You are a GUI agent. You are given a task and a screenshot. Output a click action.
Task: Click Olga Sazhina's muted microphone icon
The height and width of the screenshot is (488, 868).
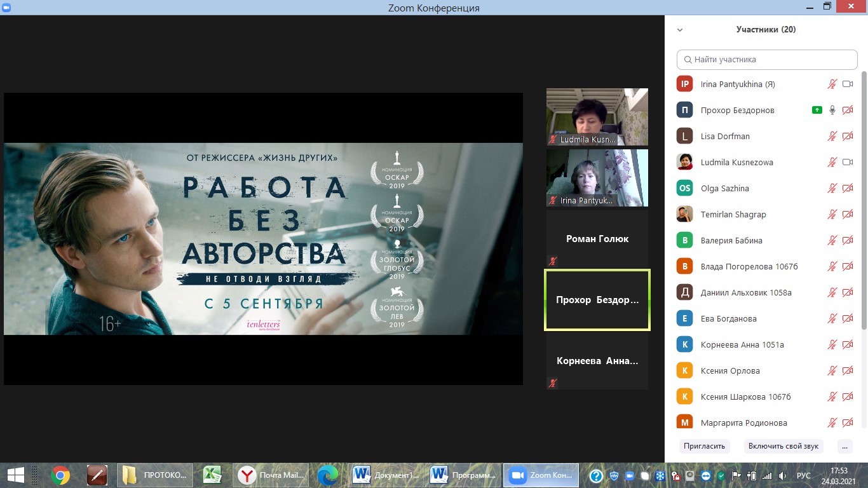(x=832, y=188)
